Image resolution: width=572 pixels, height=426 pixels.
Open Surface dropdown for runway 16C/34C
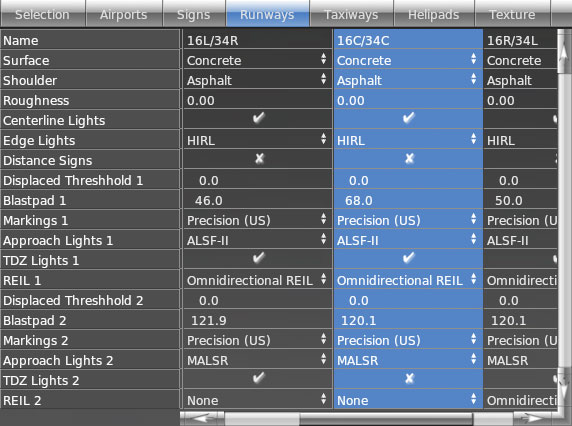(x=408, y=59)
